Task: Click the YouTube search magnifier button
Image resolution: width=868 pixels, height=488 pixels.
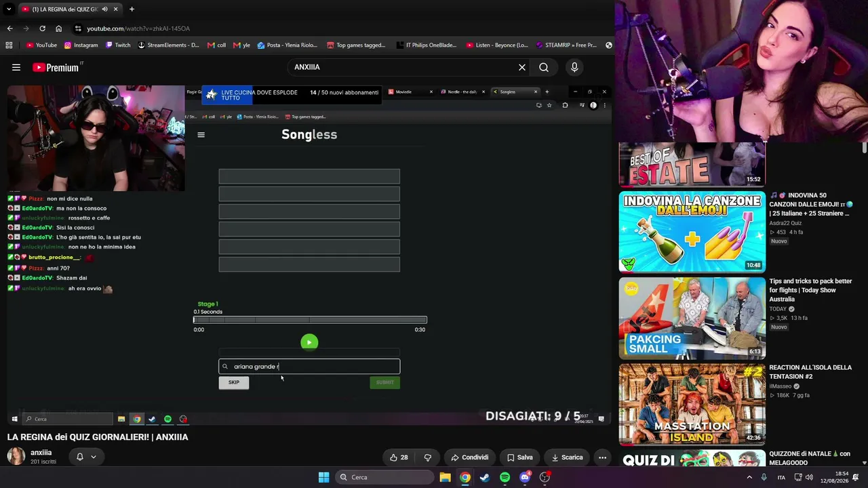Action: point(544,67)
